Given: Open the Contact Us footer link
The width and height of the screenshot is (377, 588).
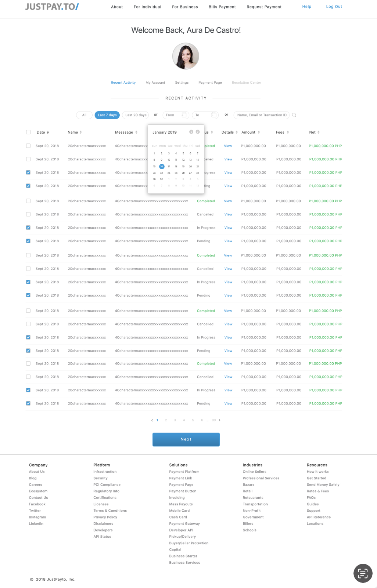Looking at the screenshot, I should point(39,498).
